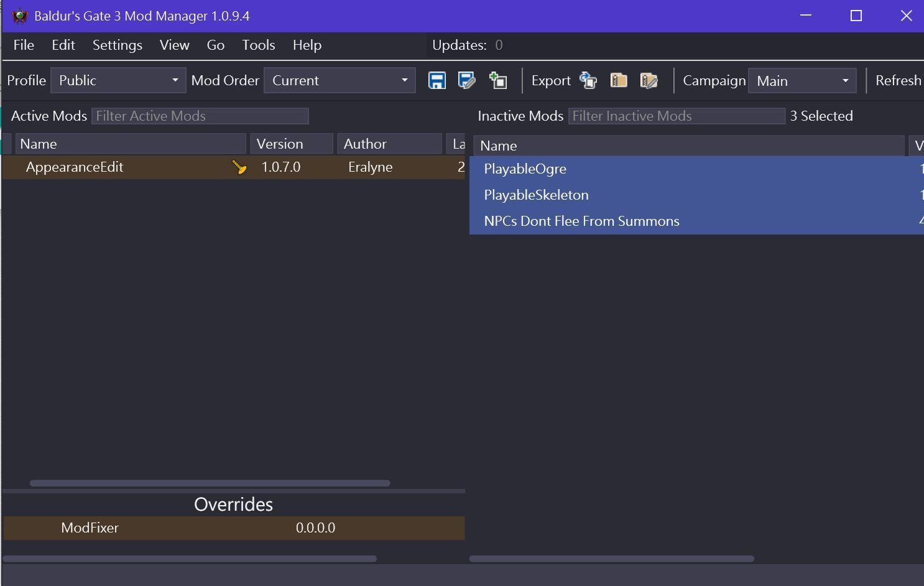Click the inactive mods horizontal scrollbar
Viewport: 924px width, 586px height.
click(611, 559)
